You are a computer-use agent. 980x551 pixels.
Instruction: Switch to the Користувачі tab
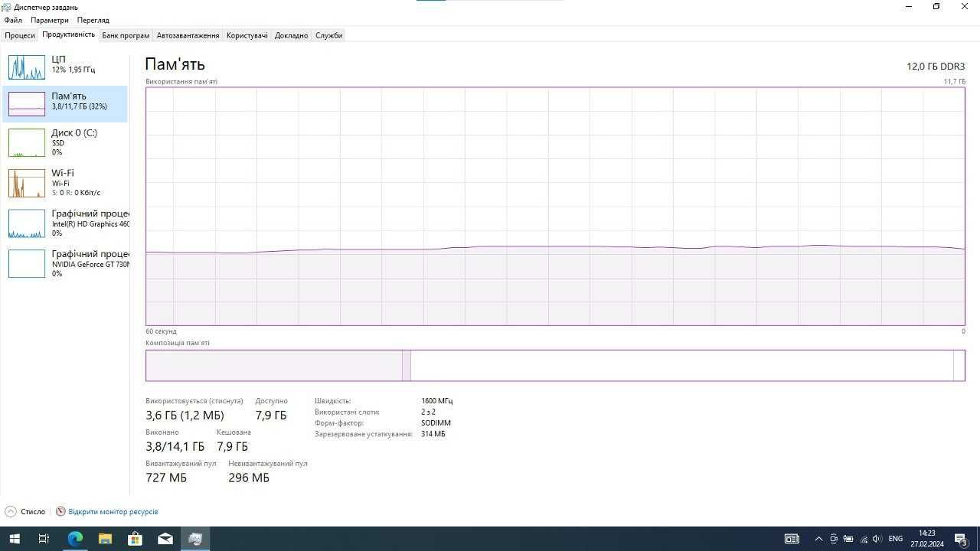[247, 35]
